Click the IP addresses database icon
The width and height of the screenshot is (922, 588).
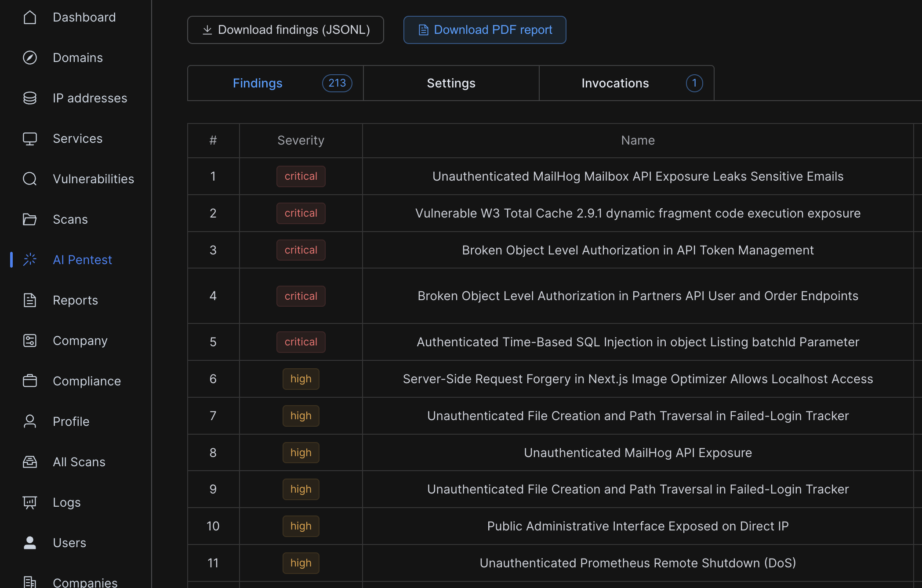point(30,98)
